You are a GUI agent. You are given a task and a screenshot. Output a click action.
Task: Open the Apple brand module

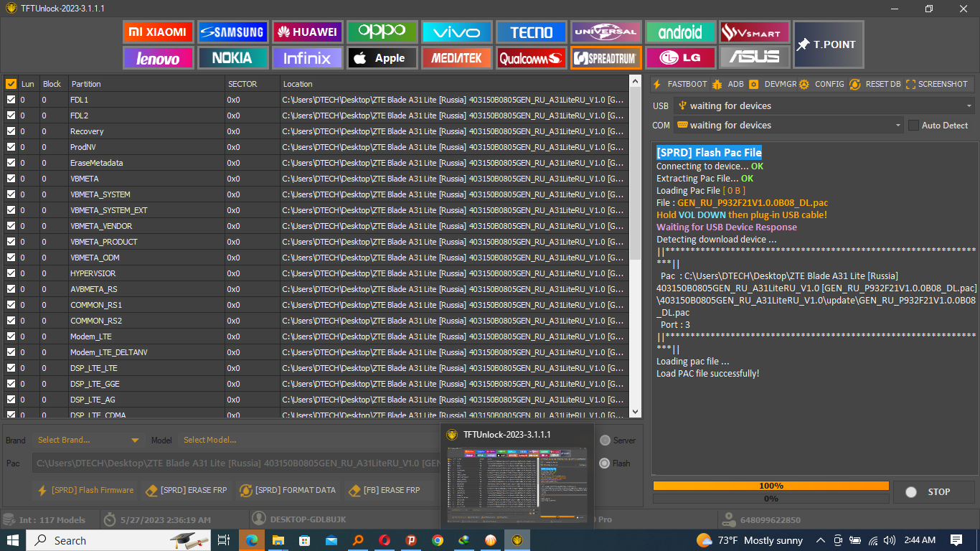[x=382, y=58]
